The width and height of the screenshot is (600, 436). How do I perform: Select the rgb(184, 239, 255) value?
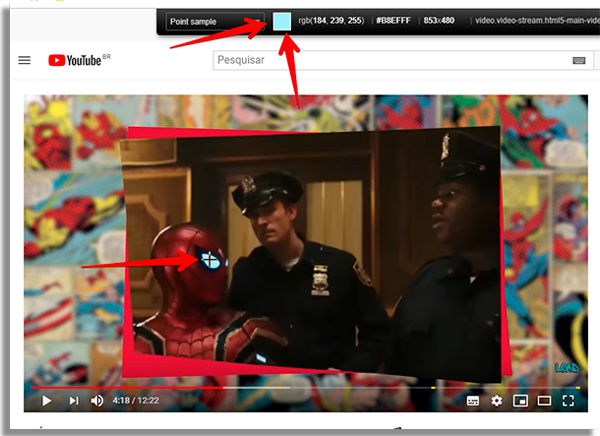[331, 20]
